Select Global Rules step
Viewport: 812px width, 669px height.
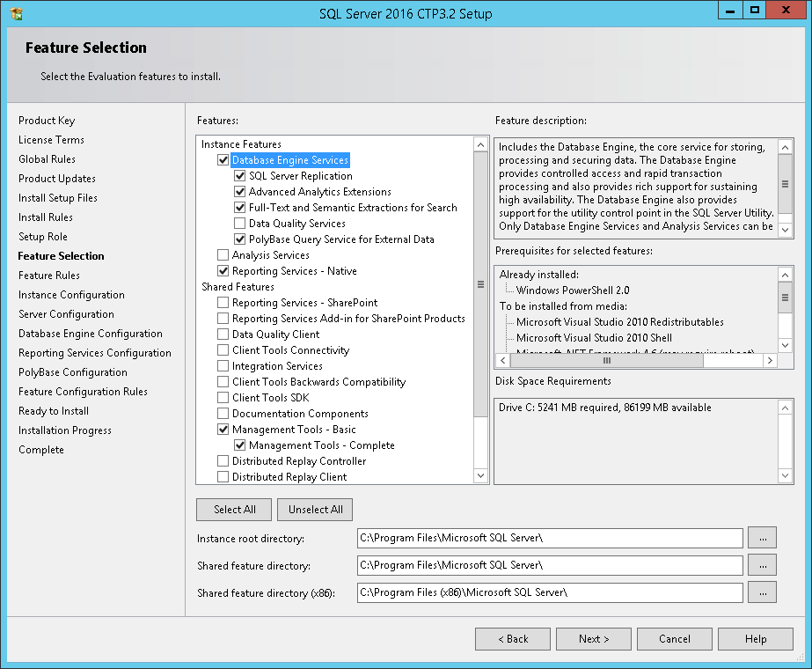48,159
